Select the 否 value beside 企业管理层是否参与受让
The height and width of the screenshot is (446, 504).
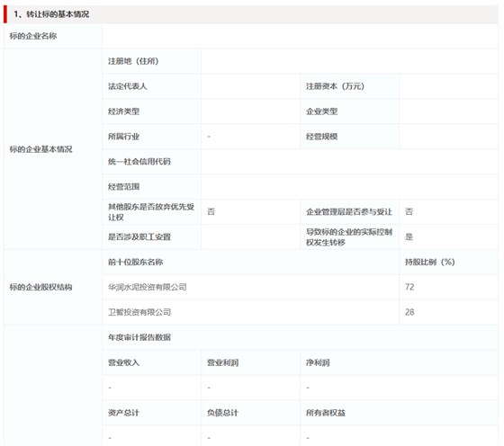(x=409, y=211)
